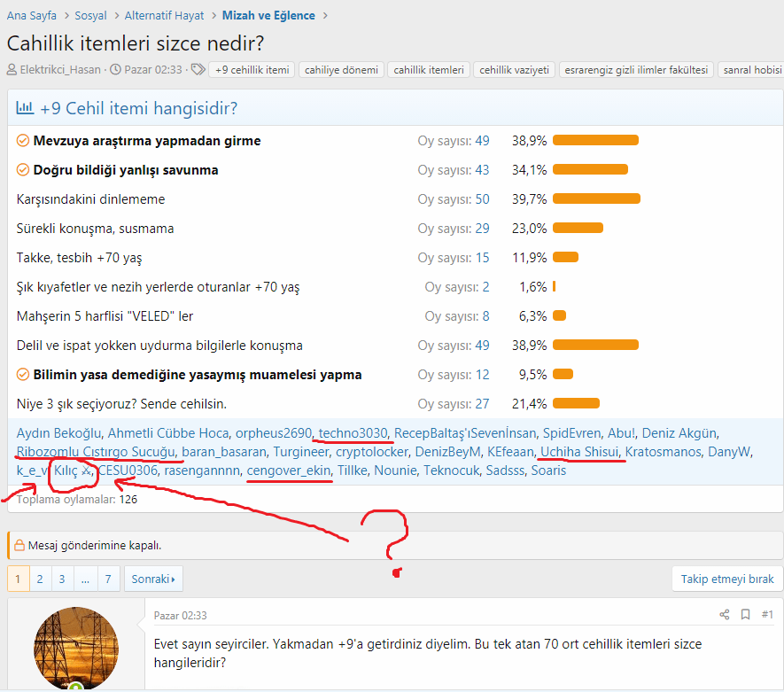Image resolution: width=784 pixels, height=692 pixels.
Task: View voters for Bilimin yasa option (12)
Action: pos(482,375)
